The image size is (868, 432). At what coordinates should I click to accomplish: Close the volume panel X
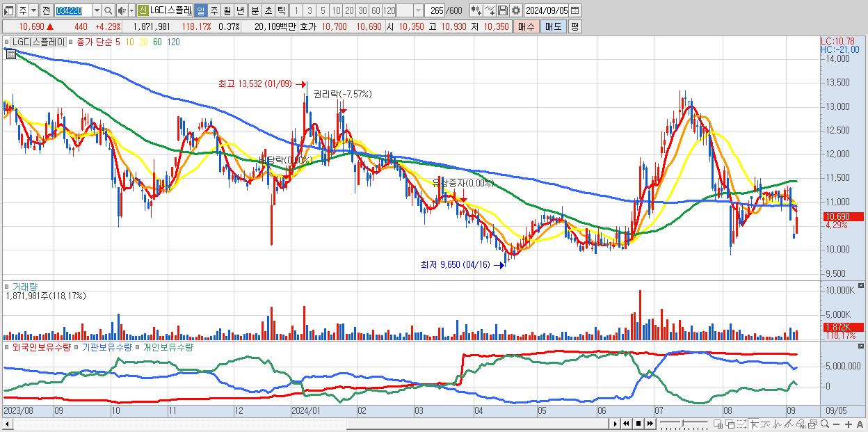coord(862,286)
